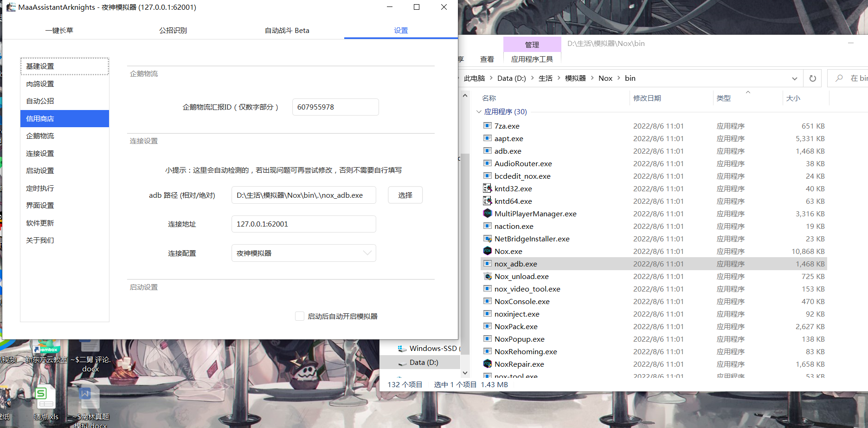Click the Windows-SSD drive in Explorer sidebar

click(x=428, y=348)
